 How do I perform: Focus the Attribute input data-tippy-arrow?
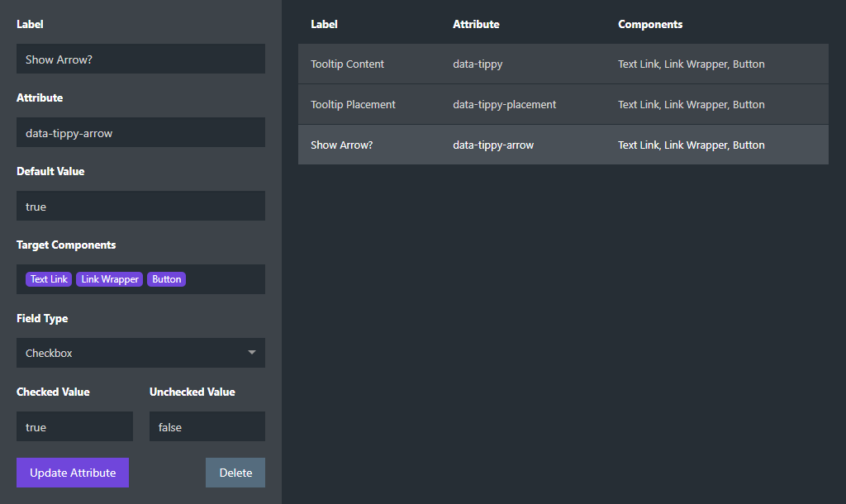[140, 132]
